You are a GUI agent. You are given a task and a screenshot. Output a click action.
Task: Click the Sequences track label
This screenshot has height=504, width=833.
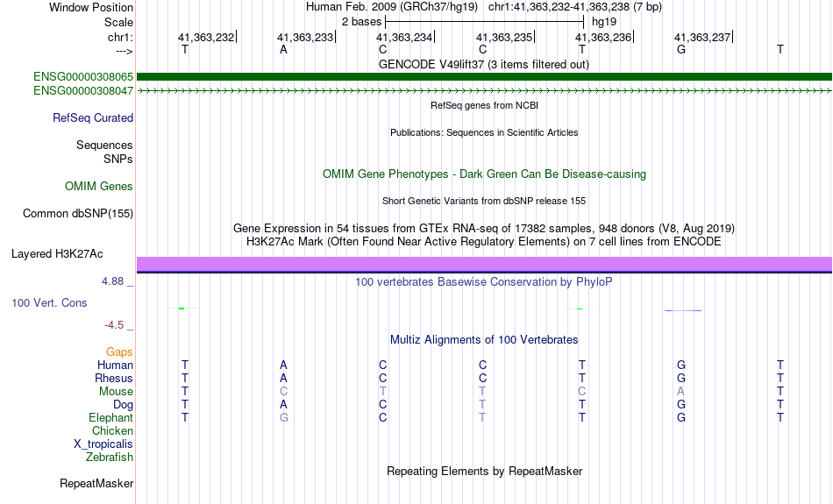tap(104, 145)
